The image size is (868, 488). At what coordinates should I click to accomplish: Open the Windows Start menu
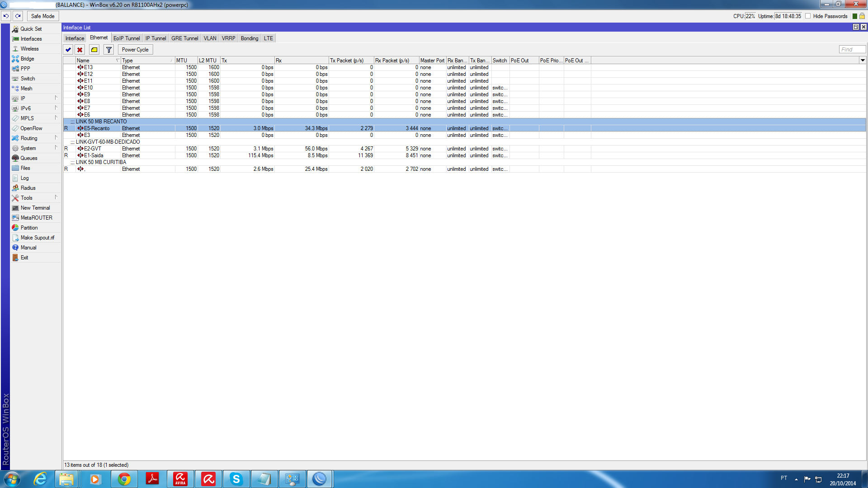point(12,479)
